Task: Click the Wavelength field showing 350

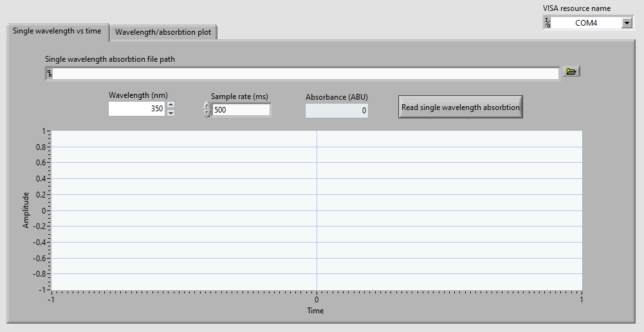Action: pyautogui.click(x=137, y=109)
